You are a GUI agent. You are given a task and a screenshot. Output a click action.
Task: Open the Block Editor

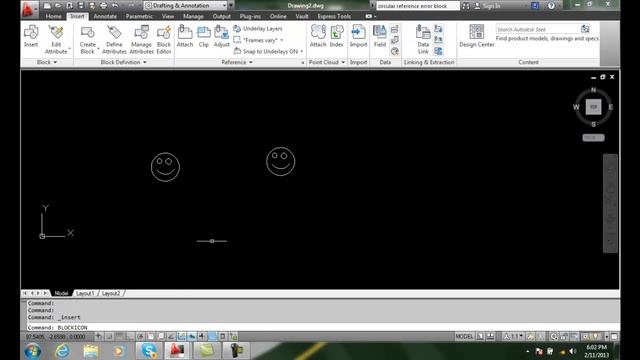tap(164, 40)
